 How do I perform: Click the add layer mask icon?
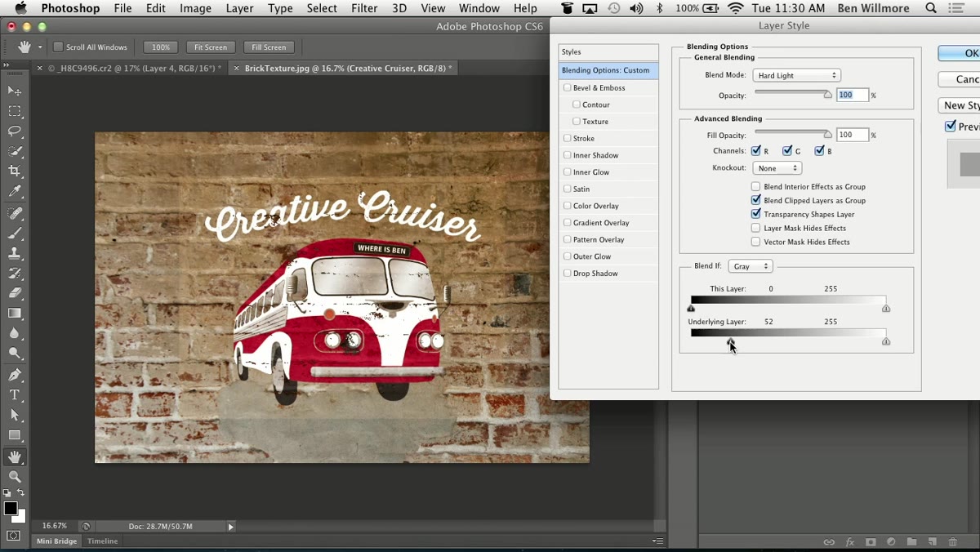871,542
